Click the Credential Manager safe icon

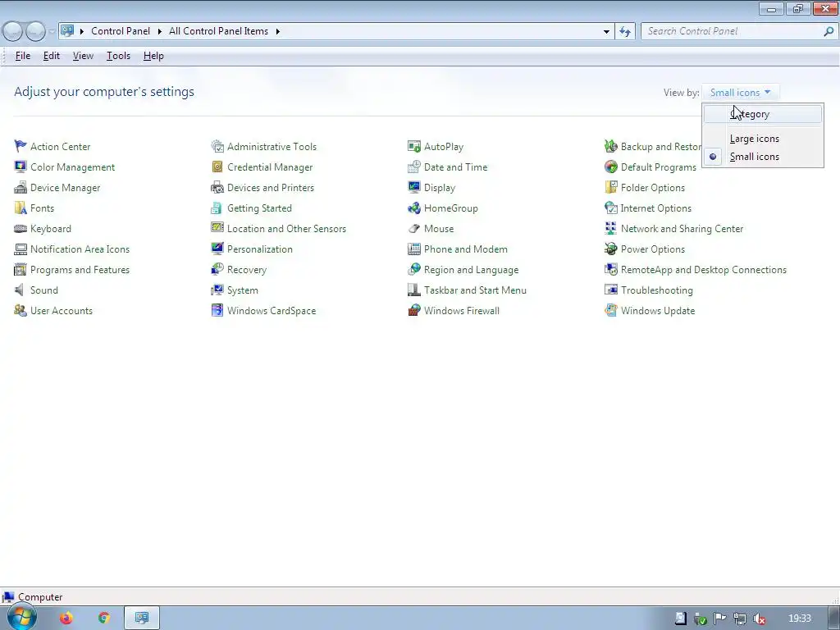217,167
